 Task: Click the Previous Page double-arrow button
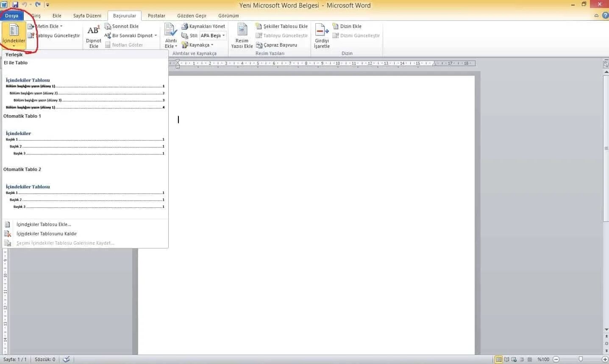click(x=606, y=336)
